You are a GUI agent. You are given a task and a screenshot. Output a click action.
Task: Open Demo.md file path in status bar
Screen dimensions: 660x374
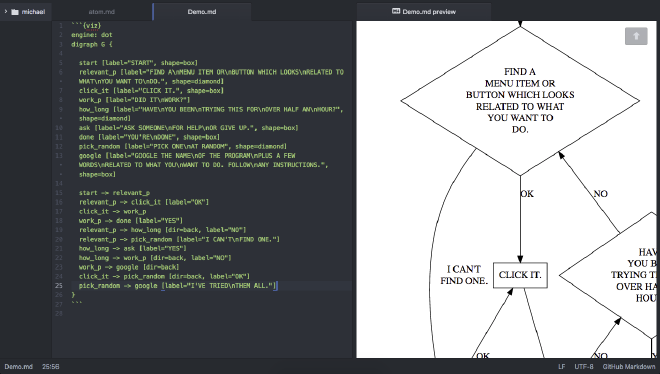click(19, 366)
